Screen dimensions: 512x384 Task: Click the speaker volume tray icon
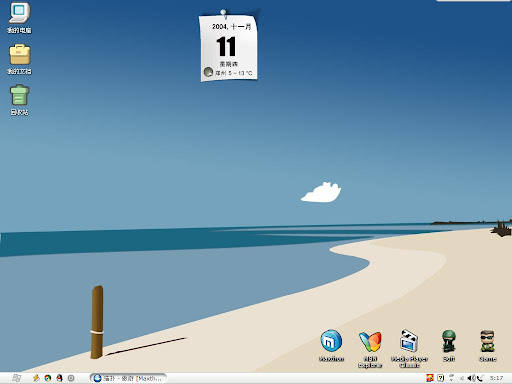coord(471,378)
